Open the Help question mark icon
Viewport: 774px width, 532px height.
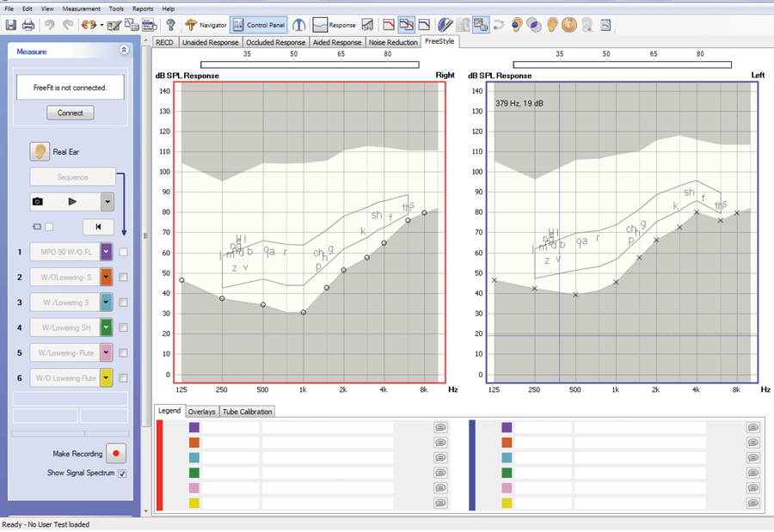[171, 25]
